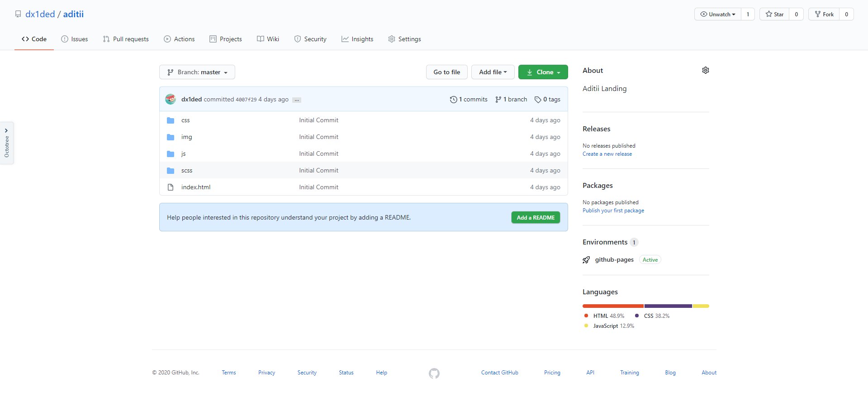Open the img folder
The width and height of the screenshot is (868, 412).
186,137
